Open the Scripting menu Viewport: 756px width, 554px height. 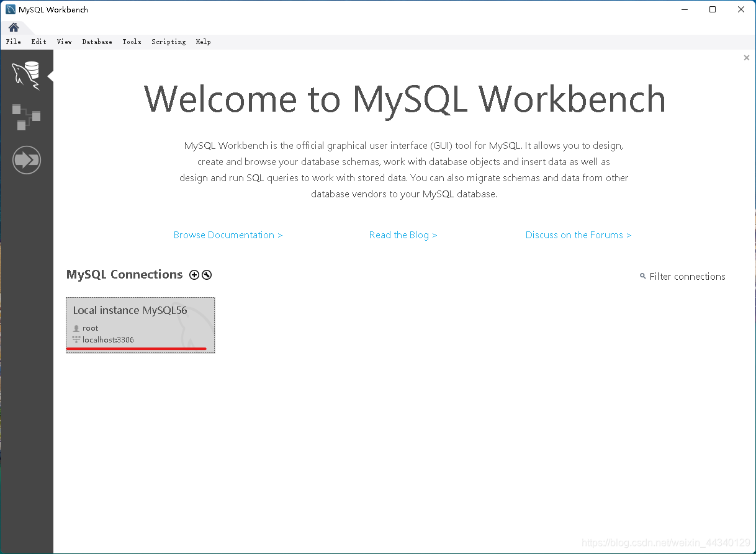tap(168, 42)
